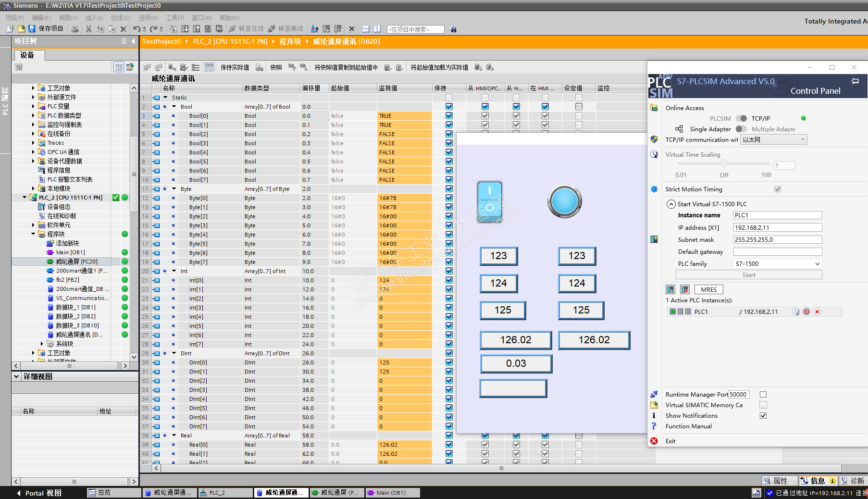Collapse Start Virtual S7-1500 PLC section
Viewport: 868px width, 499px height.
click(671, 204)
